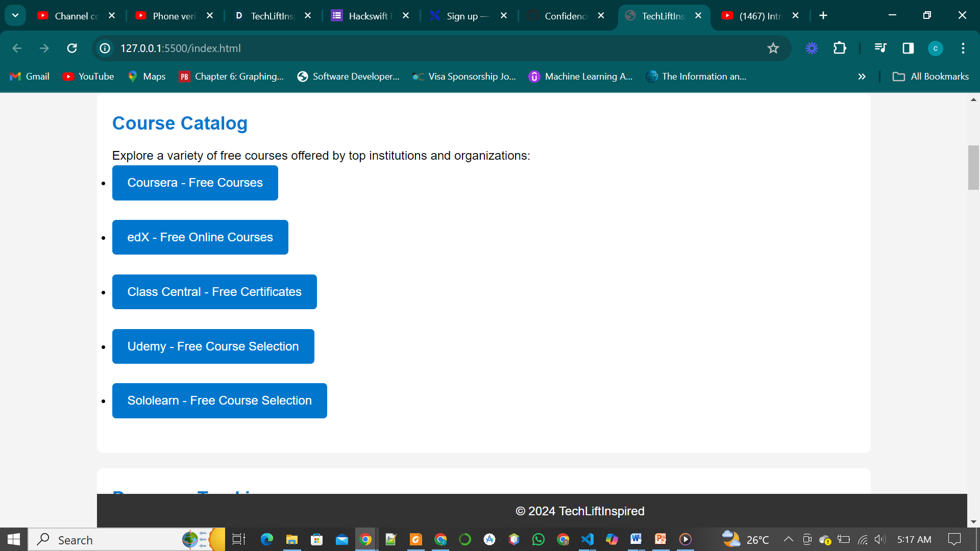The width and height of the screenshot is (980, 551).
Task: Open the Chrome profile avatar
Action: pos(935,48)
